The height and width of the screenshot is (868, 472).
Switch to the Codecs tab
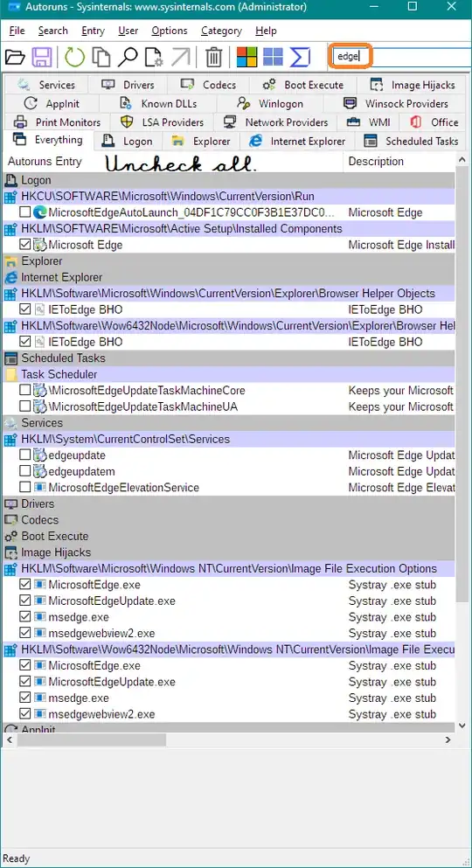click(209, 85)
